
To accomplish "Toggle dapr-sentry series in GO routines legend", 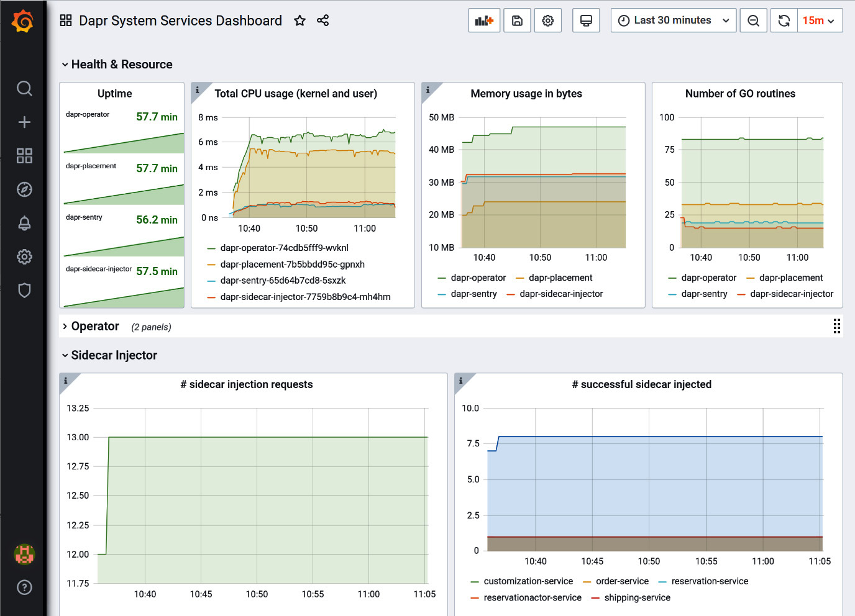I will (x=705, y=294).
